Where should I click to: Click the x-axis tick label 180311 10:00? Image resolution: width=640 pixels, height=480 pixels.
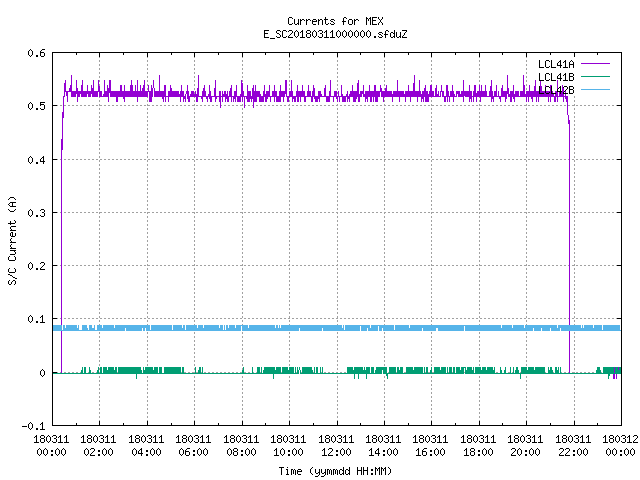[x=288, y=446]
